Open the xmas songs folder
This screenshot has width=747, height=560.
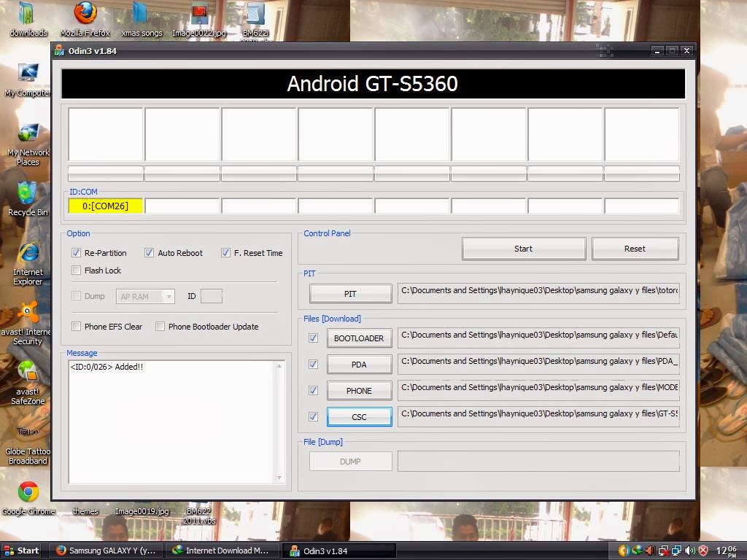pos(142,19)
